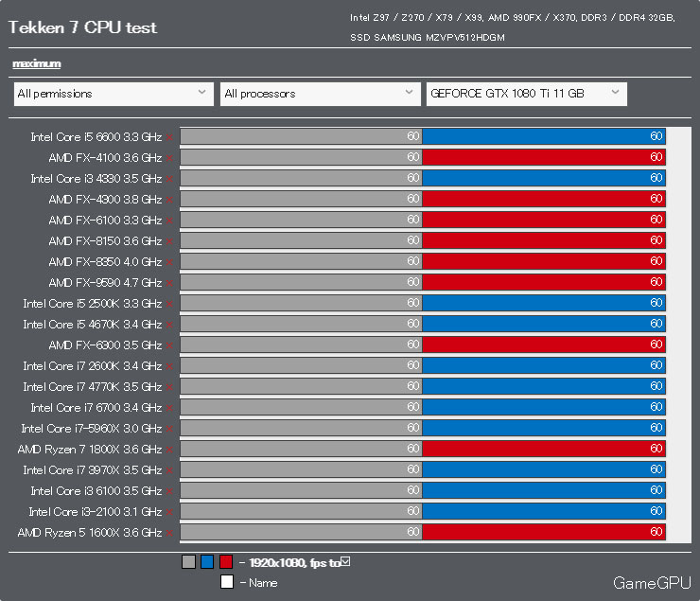Click the AMD Ryzen 7 1800X 3.6 GHz label
This screenshot has height=601, width=700.
coord(90,450)
